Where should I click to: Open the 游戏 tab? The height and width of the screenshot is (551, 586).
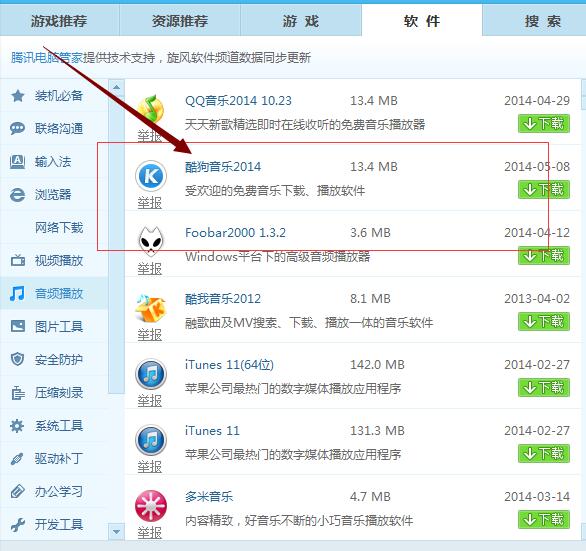[300, 21]
